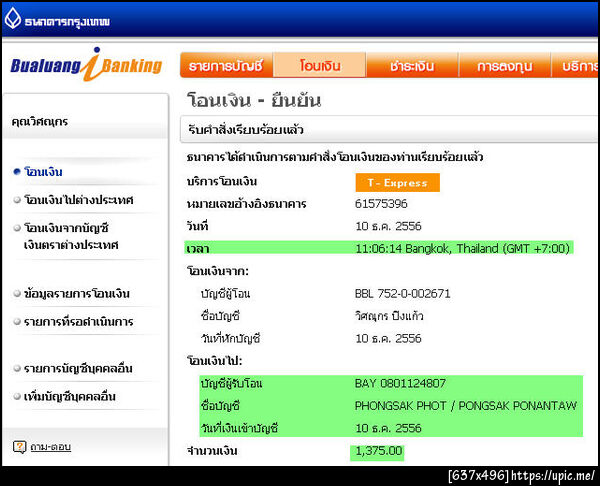Click the time 11:06:14 Bangkok, Thailand

(463, 248)
